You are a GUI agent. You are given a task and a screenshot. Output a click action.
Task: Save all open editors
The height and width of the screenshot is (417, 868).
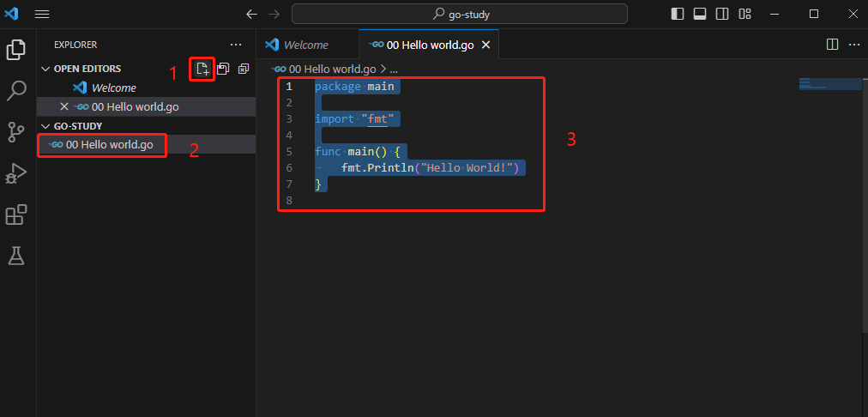[x=223, y=69]
